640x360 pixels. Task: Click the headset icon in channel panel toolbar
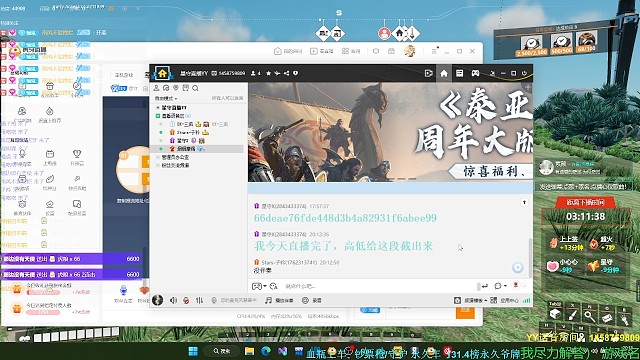[166, 88]
